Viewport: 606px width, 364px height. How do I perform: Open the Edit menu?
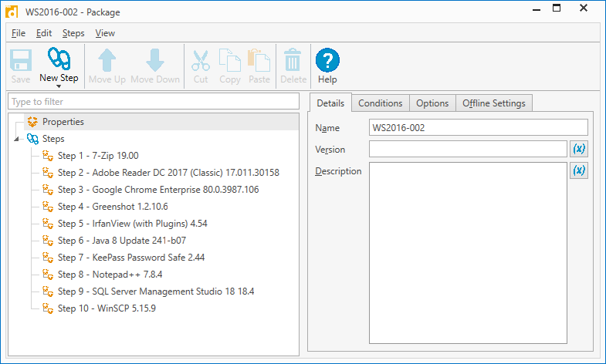point(44,33)
